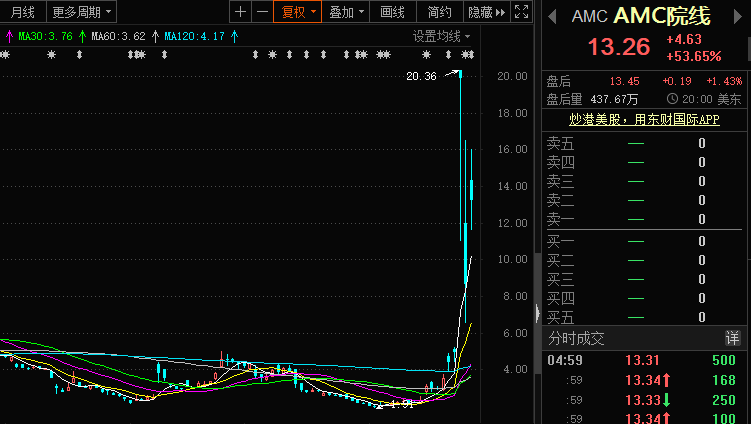Click the minus zoom-out chart button

262,12
